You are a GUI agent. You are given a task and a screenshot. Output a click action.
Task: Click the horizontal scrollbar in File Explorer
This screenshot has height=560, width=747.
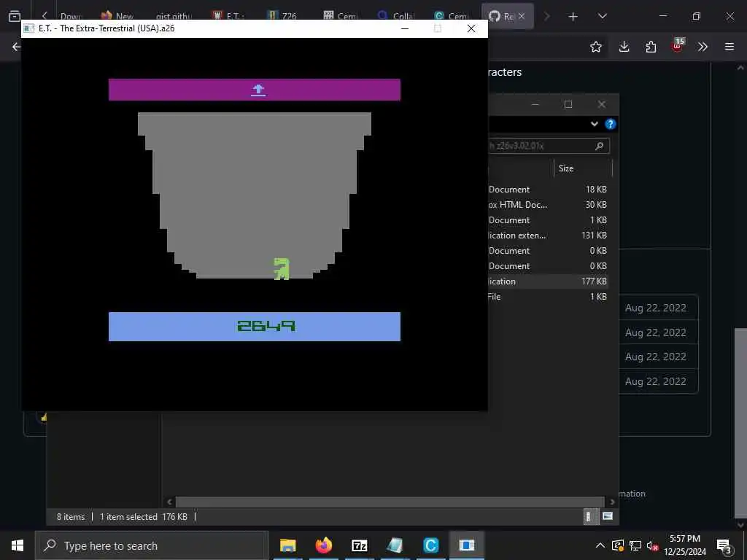pos(390,502)
